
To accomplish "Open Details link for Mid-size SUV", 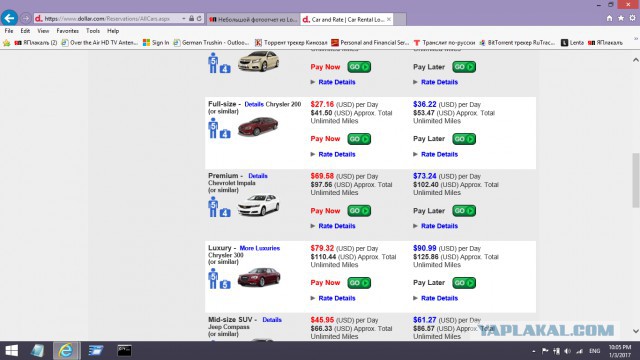I will [x=272, y=320].
